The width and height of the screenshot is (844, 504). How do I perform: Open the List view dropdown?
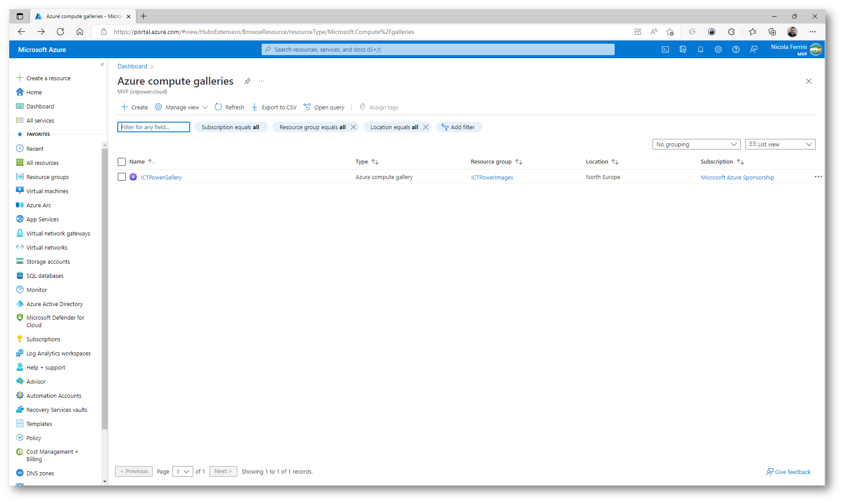pyautogui.click(x=780, y=144)
